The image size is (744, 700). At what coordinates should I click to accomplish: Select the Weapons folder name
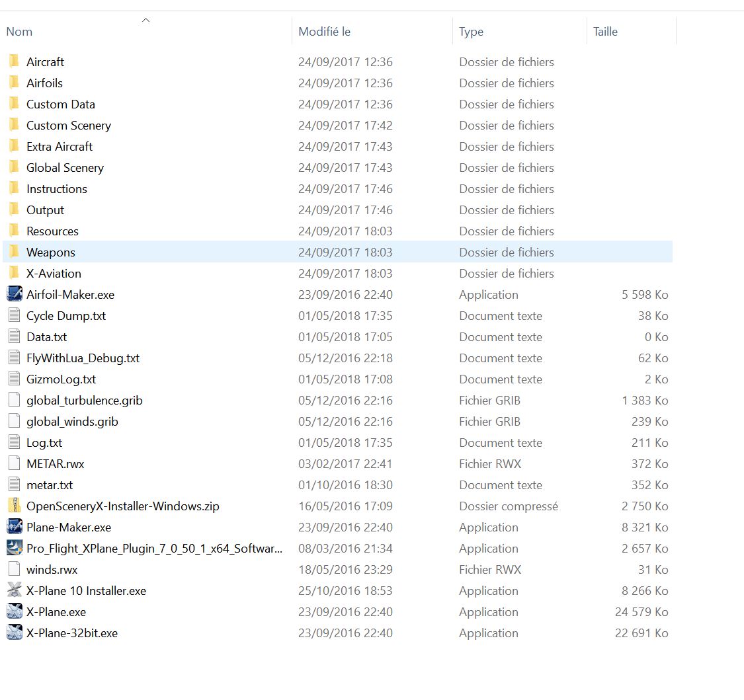(51, 253)
